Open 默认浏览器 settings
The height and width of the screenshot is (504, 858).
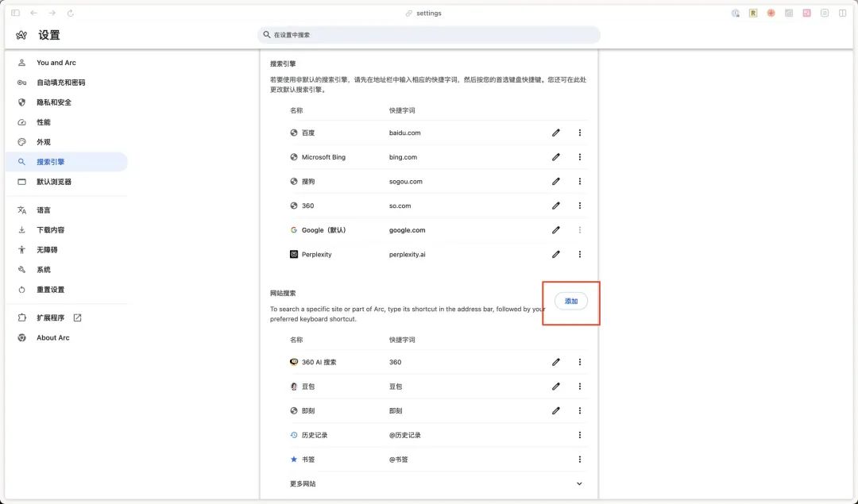point(66,182)
